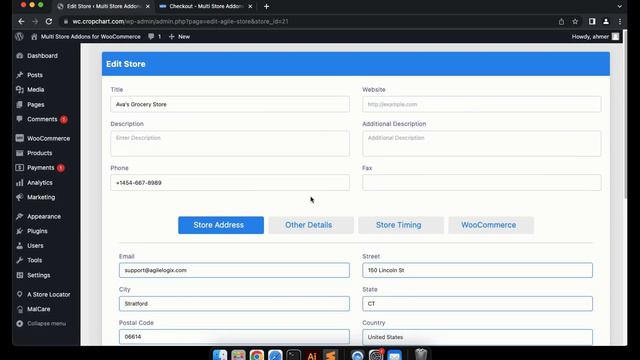Open comments bubble in admin bar

155,36
